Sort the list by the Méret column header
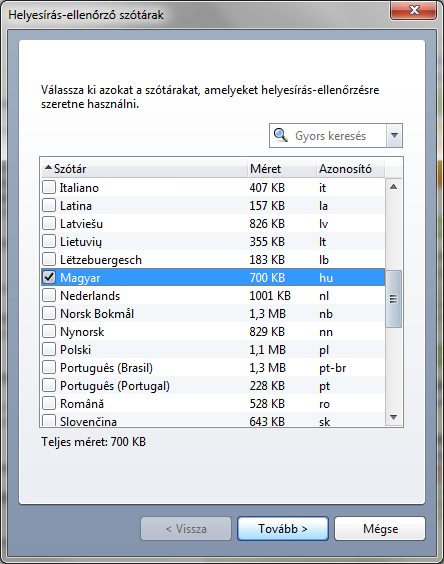Screen dimensions: 444x564 coord(282,169)
